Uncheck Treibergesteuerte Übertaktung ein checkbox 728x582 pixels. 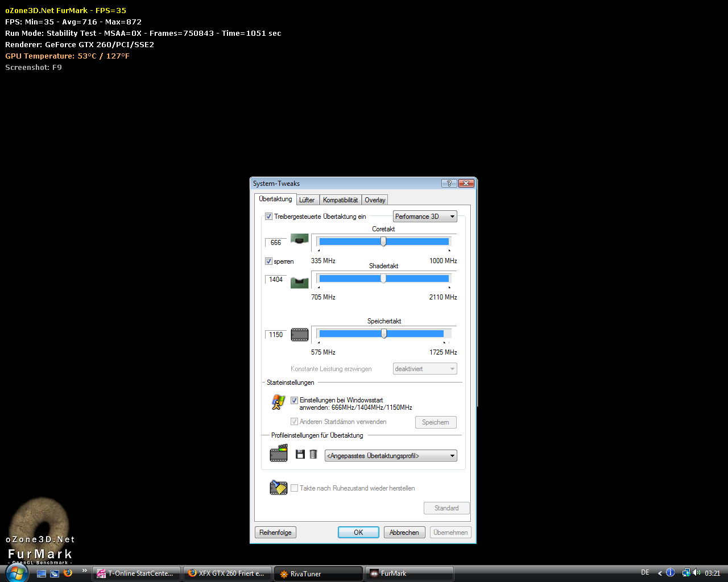click(268, 217)
